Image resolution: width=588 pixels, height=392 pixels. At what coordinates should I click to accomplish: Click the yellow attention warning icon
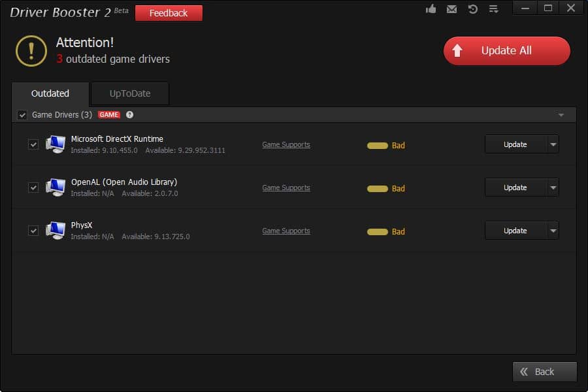31,51
